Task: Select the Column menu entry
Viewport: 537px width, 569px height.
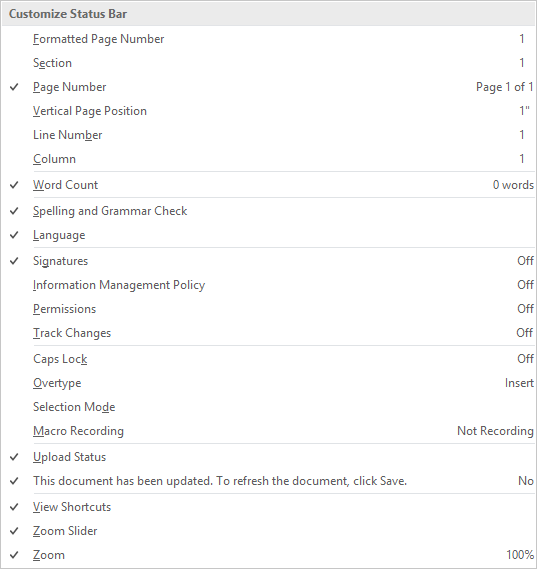Action: click(268, 159)
